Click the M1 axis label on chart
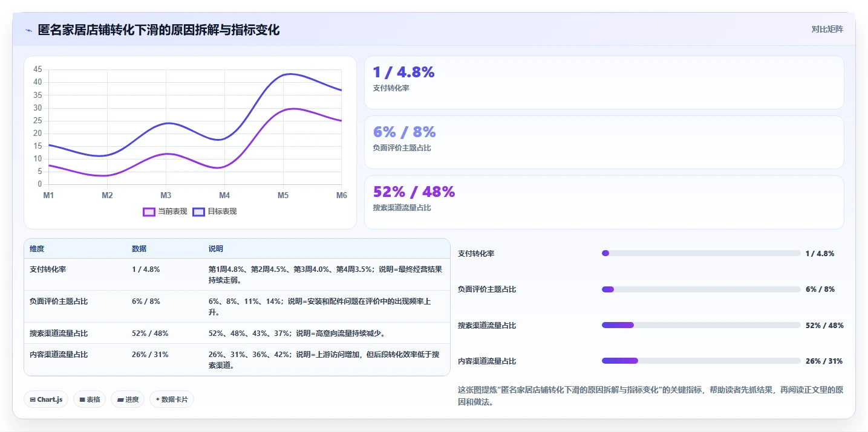The image size is (868, 432). [48, 195]
